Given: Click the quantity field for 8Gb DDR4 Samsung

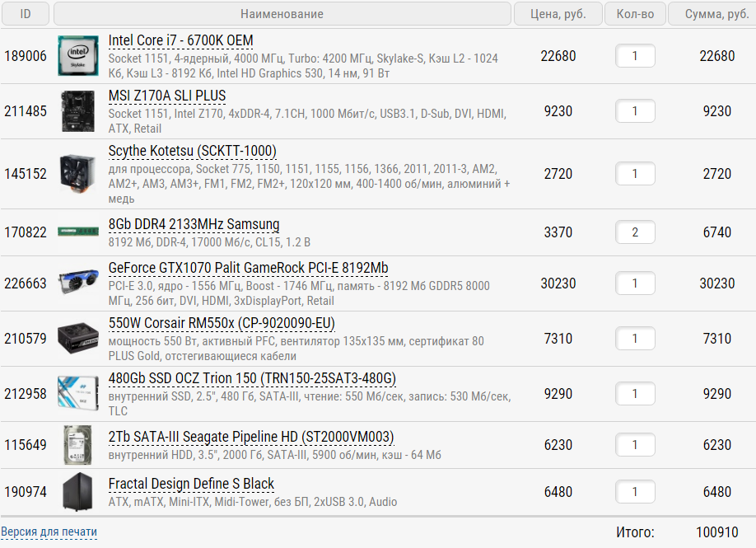Looking at the screenshot, I should pyautogui.click(x=635, y=232).
